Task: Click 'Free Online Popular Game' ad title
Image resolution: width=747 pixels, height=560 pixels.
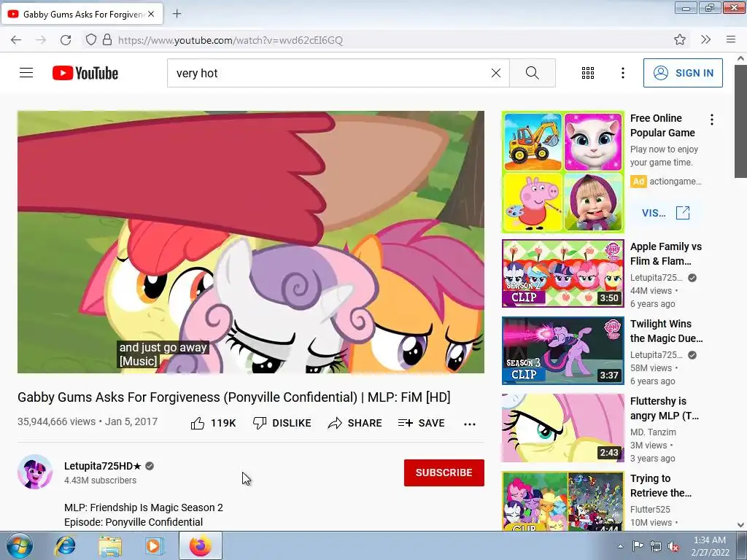Action: pyautogui.click(x=662, y=125)
